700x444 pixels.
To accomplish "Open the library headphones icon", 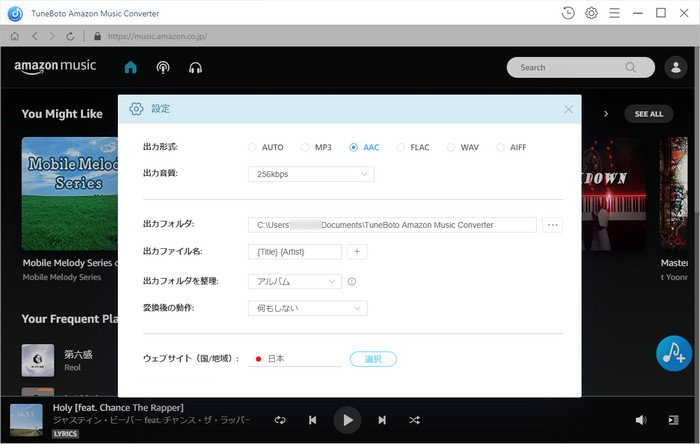I will (196, 68).
